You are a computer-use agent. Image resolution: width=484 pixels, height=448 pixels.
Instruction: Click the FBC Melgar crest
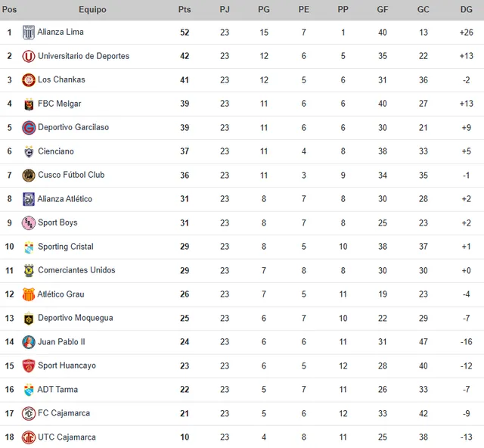click(29, 104)
